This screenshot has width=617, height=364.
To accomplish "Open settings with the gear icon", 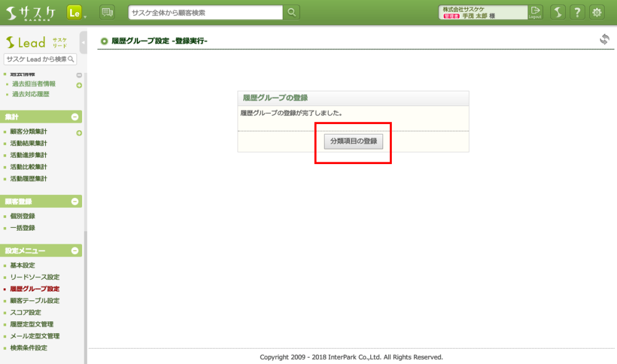I will coord(597,12).
